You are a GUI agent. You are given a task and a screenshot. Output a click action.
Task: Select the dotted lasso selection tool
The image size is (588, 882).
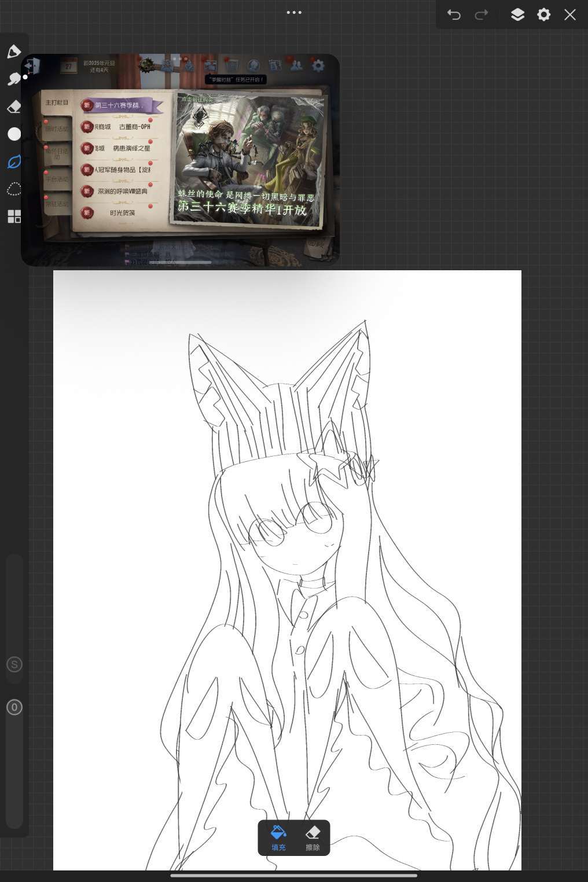[14, 189]
